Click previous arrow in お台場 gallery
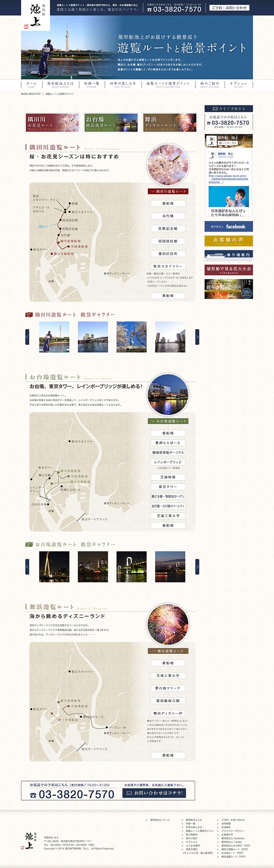 pyautogui.click(x=27, y=566)
